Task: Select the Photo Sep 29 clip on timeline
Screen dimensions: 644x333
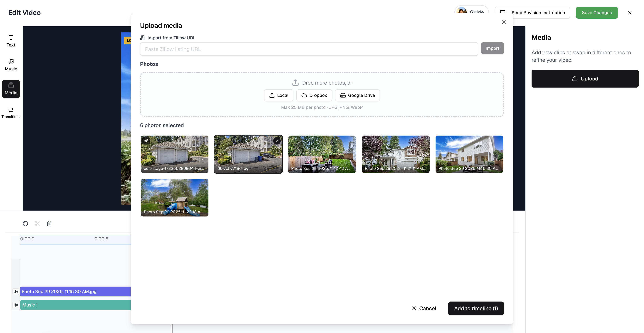Action: click(75, 292)
